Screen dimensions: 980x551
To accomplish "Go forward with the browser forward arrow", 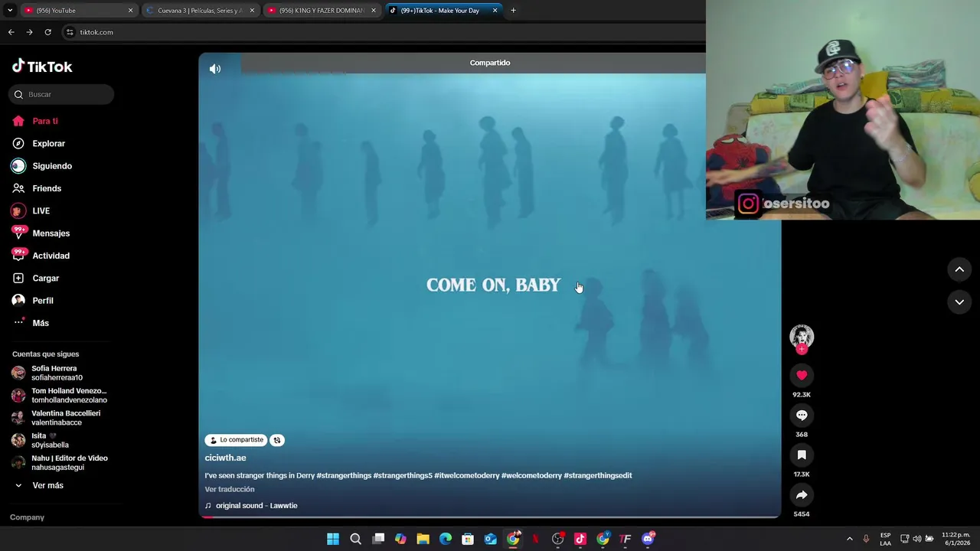I will coord(29,32).
